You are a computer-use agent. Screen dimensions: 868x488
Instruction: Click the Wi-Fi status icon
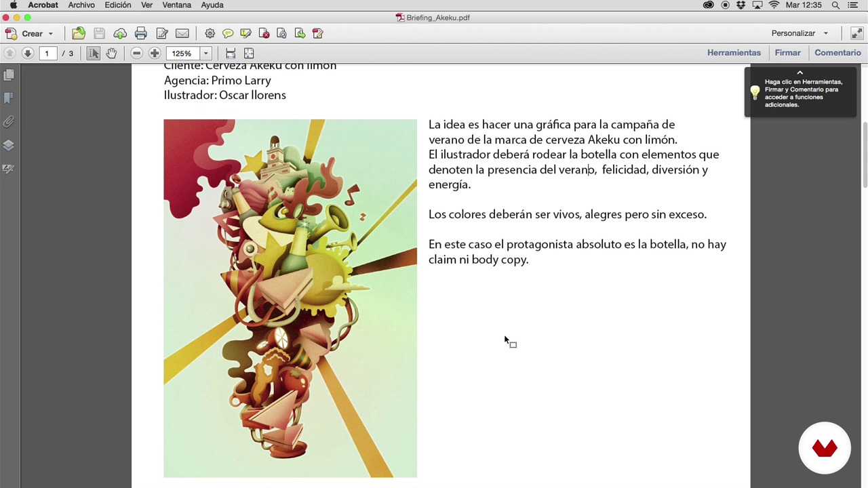tap(774, 5)
